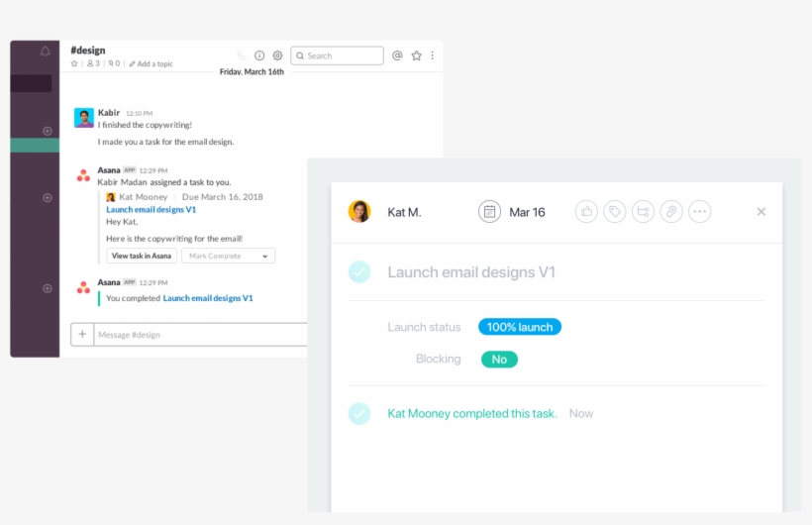Start a call with phone icon
The image size is (812, 525).
(241, 55)
